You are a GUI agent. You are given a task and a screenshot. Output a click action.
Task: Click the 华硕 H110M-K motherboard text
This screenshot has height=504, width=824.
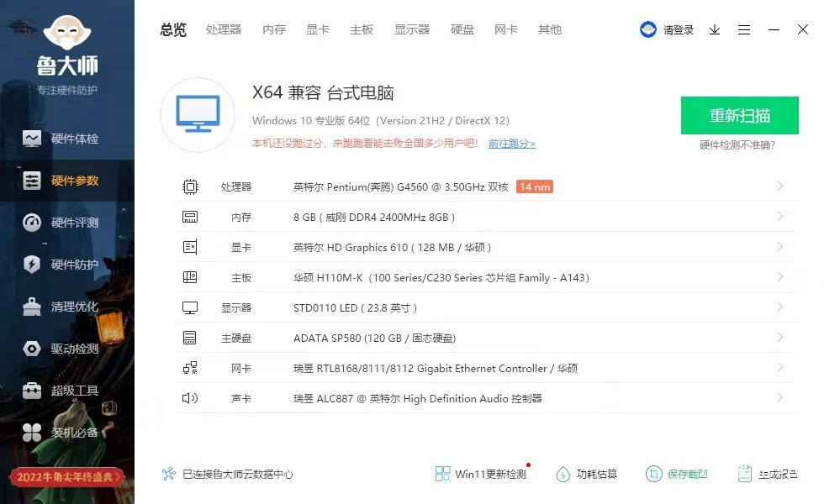click(x=441, y=278)
